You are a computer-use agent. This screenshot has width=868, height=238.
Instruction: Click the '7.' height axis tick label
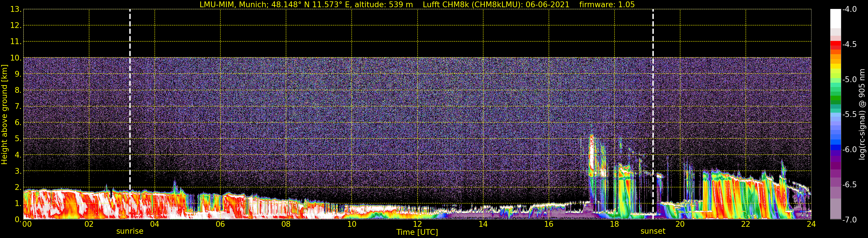click(x=18, y=106)
